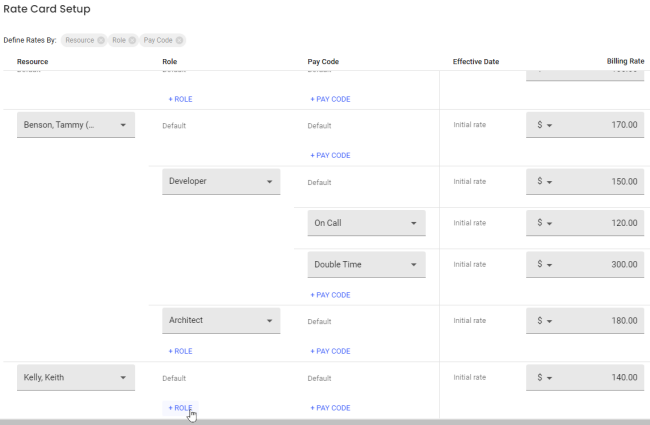Click Initial rate in the Double Time row
Image resolution: width=650 pixels, height=425 pixels.
point(469,264)
